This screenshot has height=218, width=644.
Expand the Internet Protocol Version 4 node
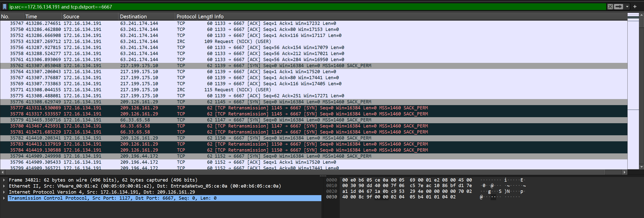[4, 192]
